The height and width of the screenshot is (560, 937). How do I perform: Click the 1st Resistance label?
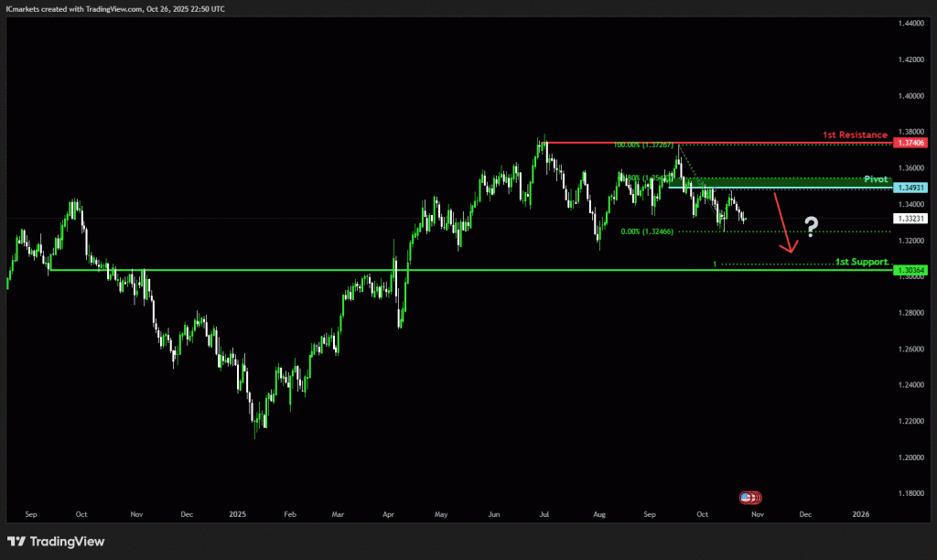pos(855,135)
